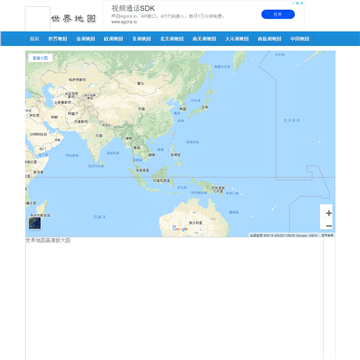Click the www.agora.io ad link
Screen dimensions: 360x360
(x=124, y=22)
